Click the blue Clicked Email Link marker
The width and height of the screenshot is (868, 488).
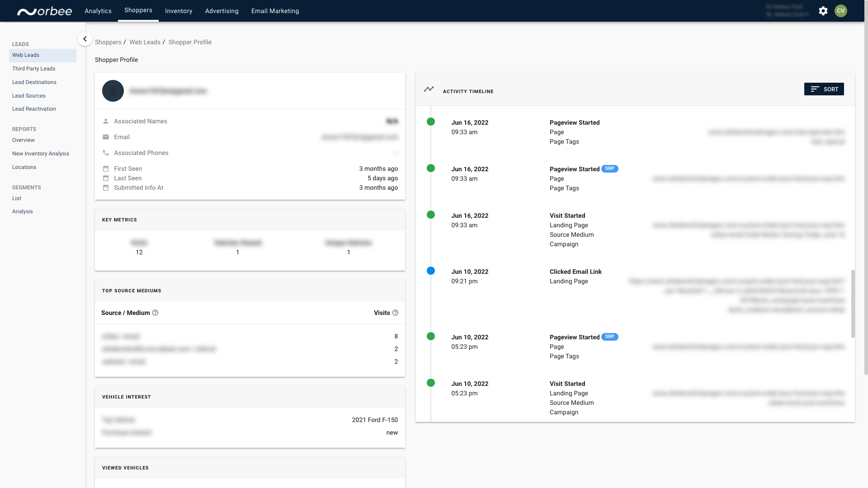[431, 271]
